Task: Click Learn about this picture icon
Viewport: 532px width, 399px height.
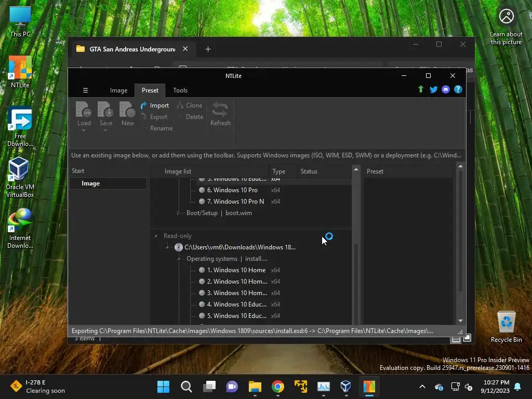Action: point(506,26)
